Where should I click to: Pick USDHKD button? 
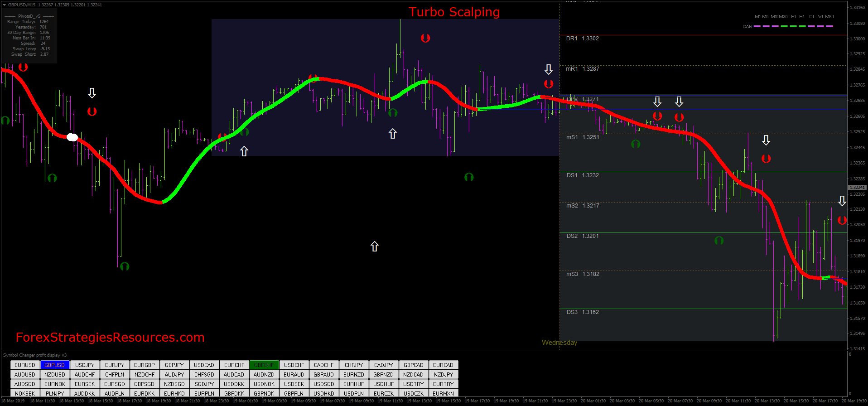324,393
